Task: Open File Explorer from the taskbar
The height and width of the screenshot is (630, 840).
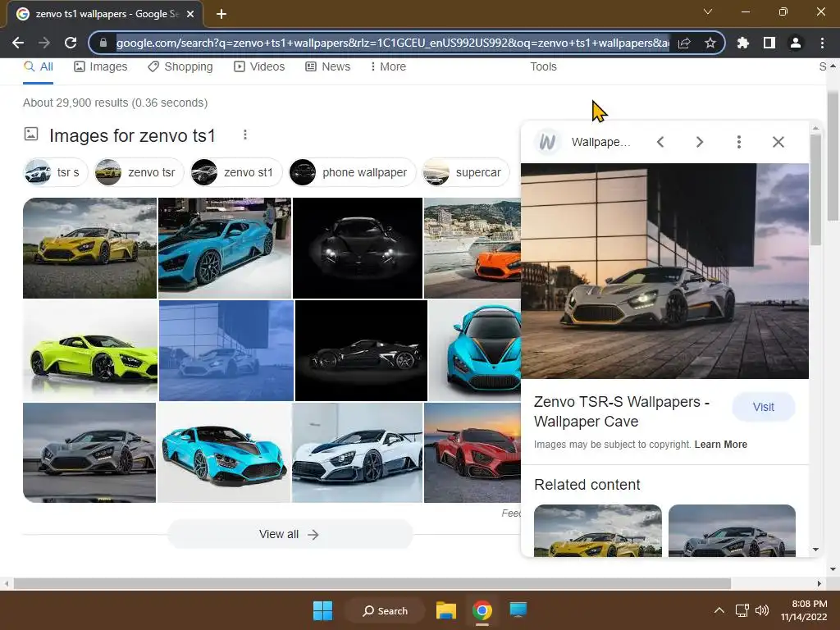Action: click(x=445, y=610)
